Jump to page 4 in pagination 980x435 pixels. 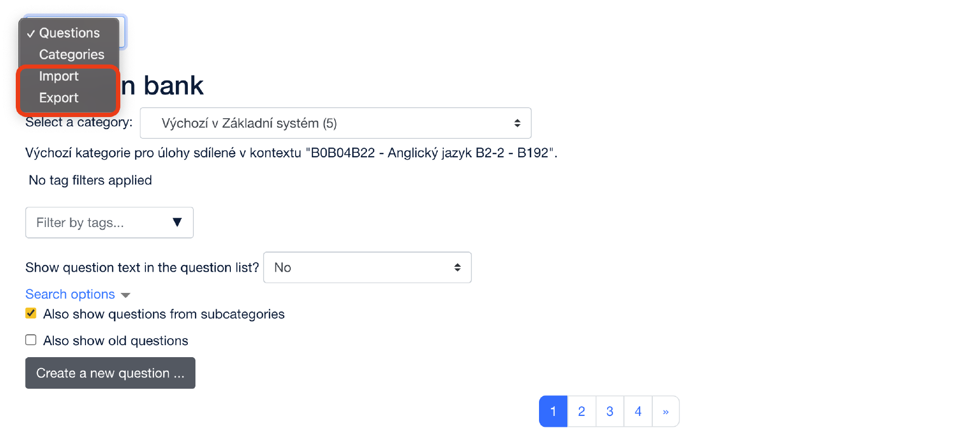[638, 412]
